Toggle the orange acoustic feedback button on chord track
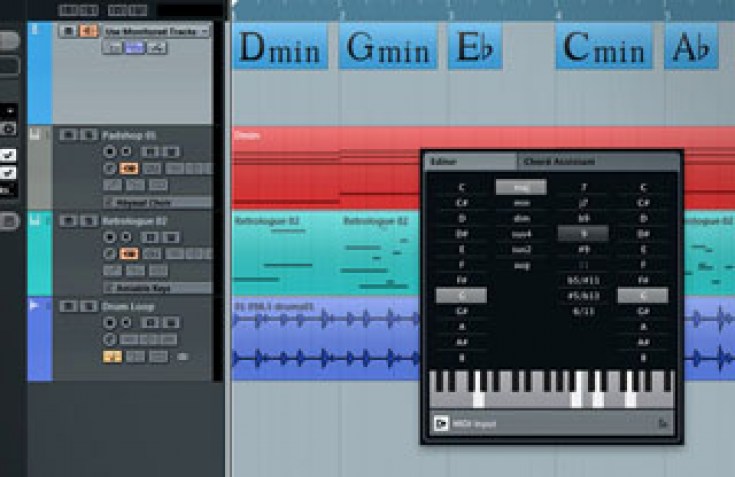 click(88, 31)
